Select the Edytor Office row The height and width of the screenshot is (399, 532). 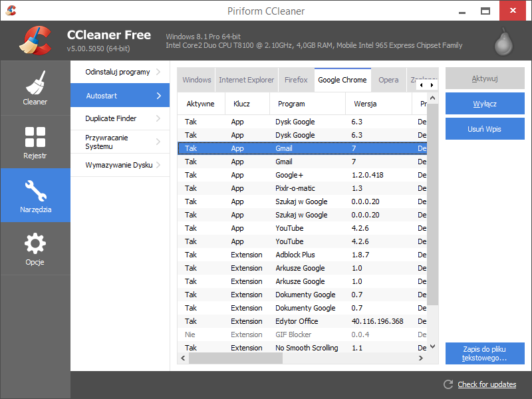coord(302,321)
